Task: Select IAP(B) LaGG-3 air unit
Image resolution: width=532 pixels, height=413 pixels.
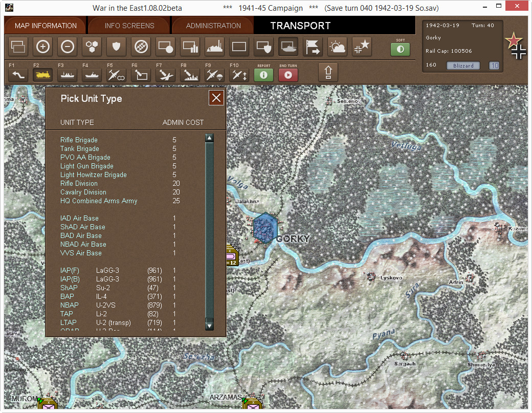Action: pyautogui.click(x=118, y=279)
